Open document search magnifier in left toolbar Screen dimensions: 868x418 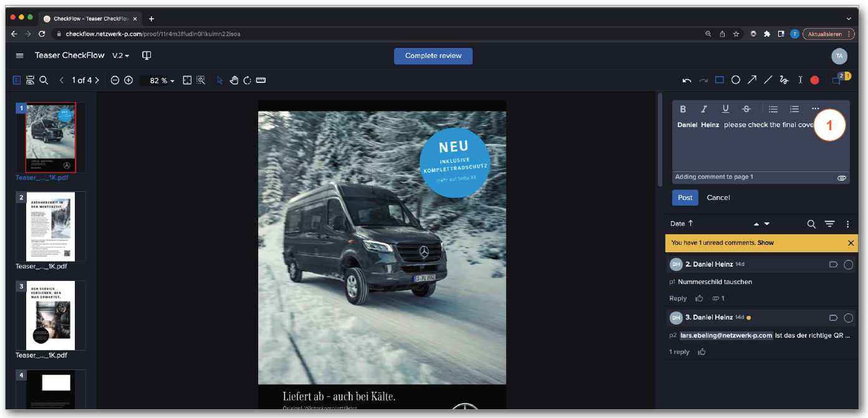click(44, 80)
